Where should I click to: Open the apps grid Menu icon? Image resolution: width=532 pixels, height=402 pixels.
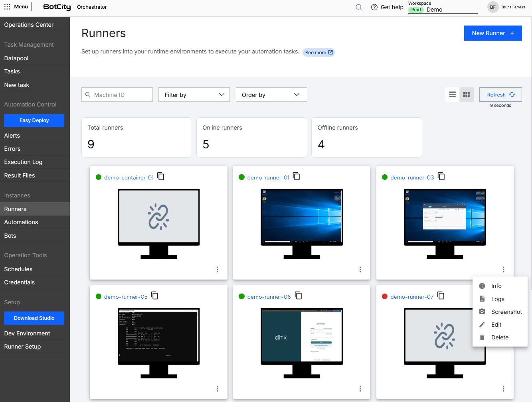(7, 7)
